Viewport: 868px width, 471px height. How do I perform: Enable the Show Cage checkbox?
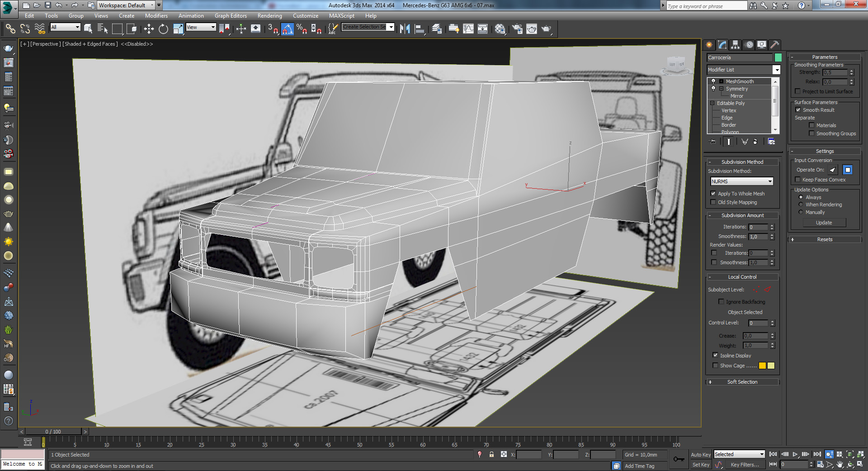point(715,366)
